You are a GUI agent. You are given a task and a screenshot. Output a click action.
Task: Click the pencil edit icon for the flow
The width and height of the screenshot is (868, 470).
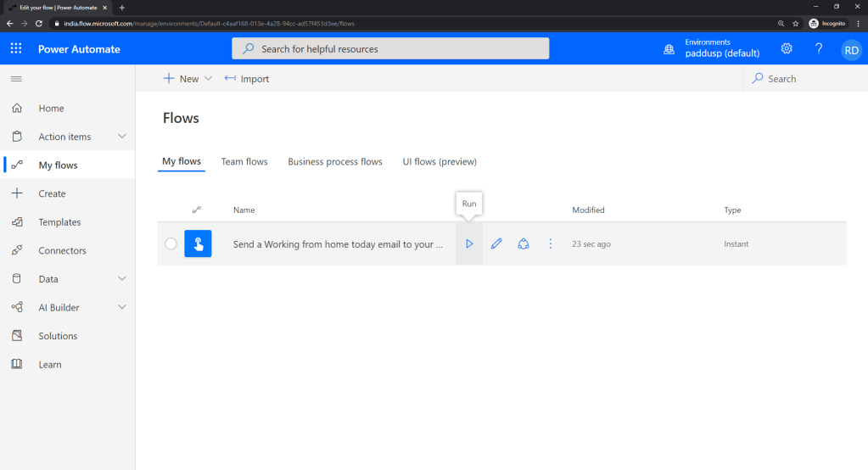coord(496,244)
